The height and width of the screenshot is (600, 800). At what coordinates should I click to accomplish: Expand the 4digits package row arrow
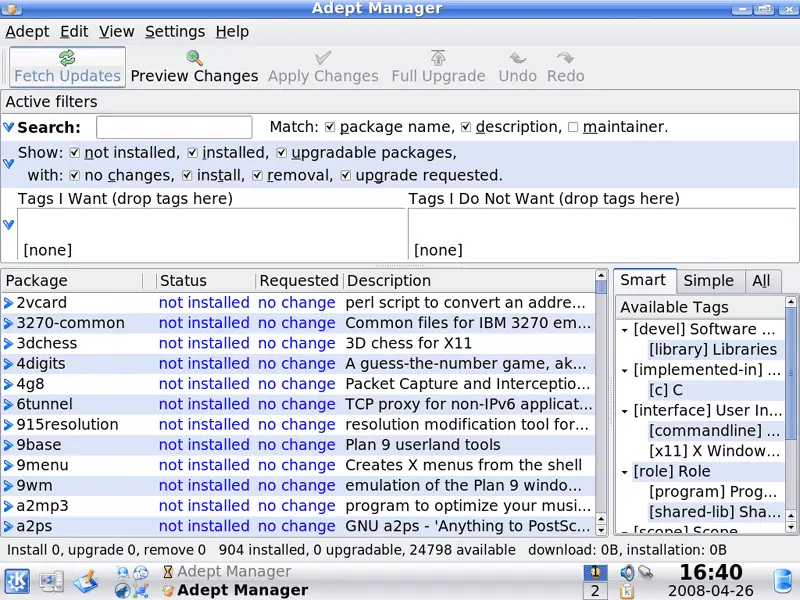pos(8,364)
